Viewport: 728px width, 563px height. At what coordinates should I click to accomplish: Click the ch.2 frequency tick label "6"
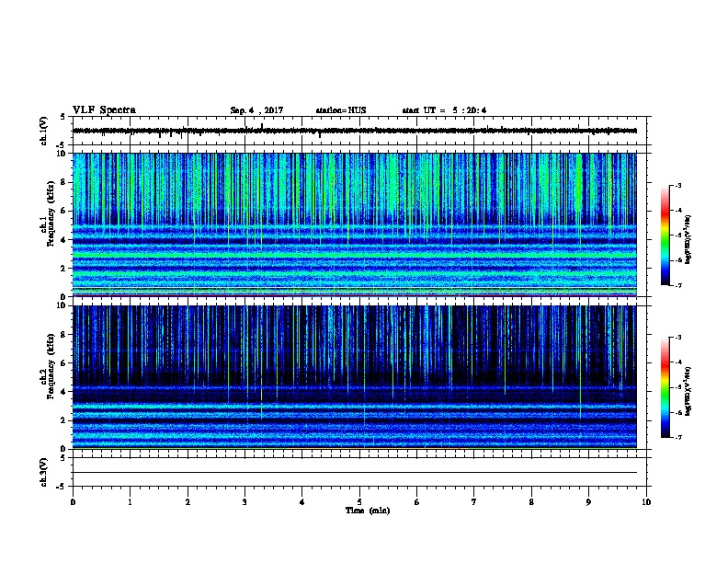coord(63,363)
